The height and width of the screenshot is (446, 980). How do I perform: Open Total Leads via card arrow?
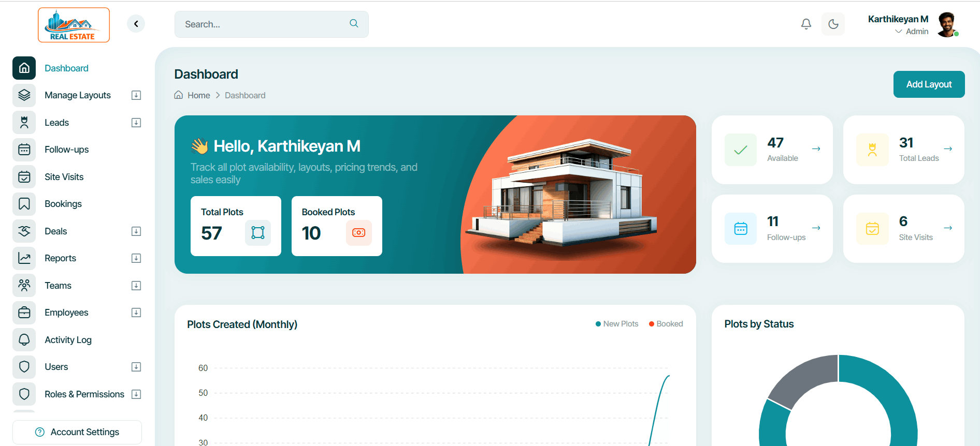coord(948,149)
